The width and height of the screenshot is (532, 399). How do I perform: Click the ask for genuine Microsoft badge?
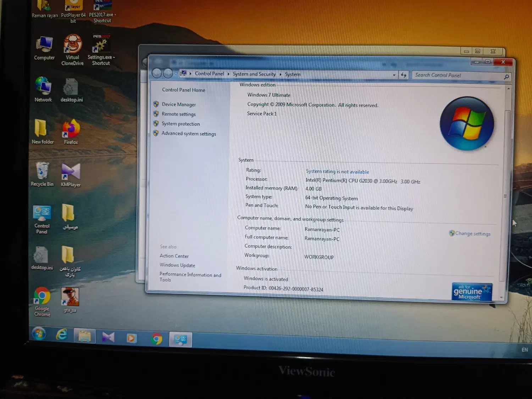click(471, 292)
